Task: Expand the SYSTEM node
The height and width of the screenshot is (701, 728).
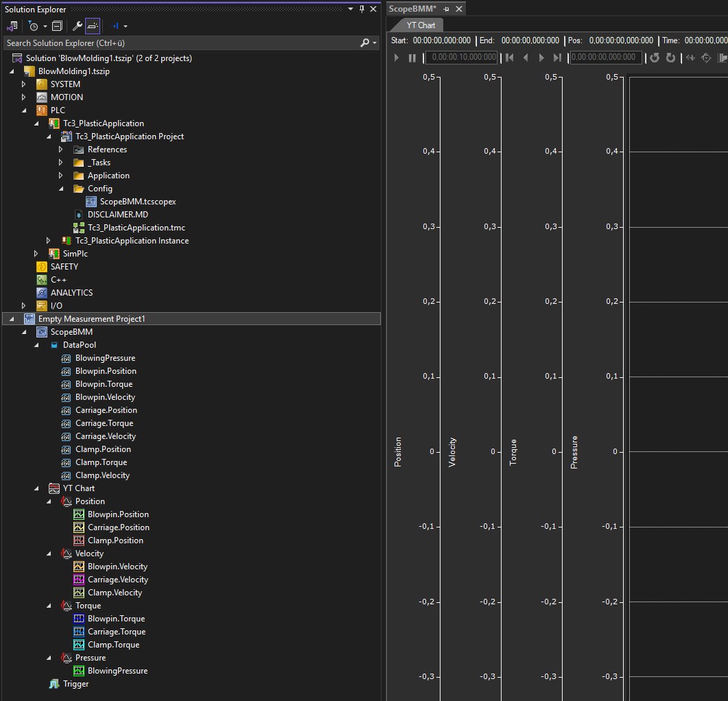Action: [x=24, y=84]
